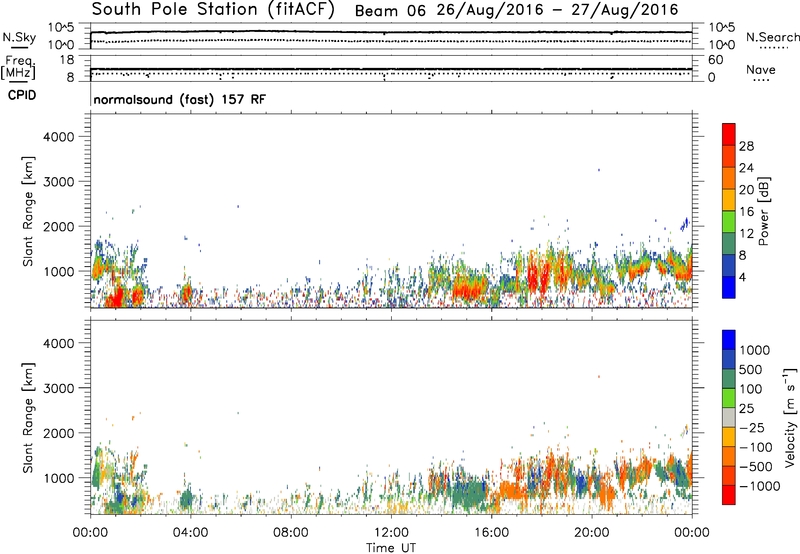
Task: Click the '4000' tick of the power panel
Action: (x=59, y=137)
